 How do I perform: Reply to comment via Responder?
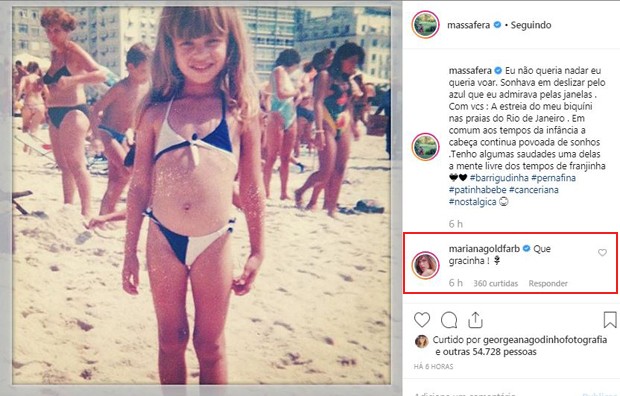[x=548, y=283]
